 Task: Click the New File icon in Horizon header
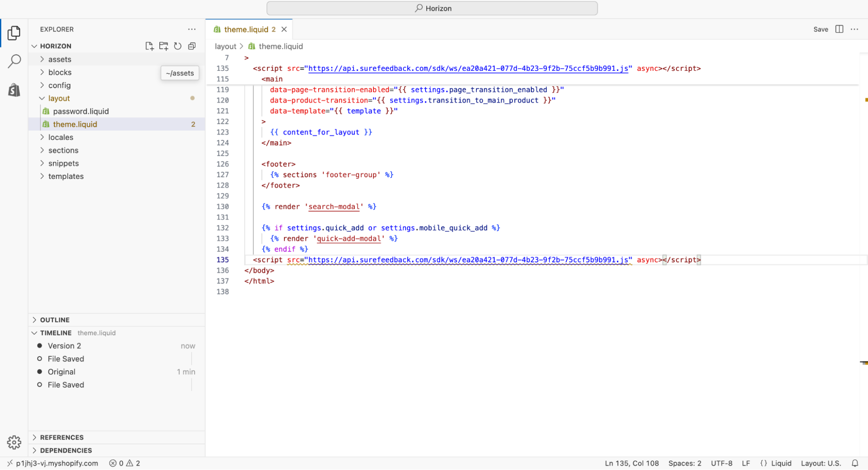tap(149, 46)
